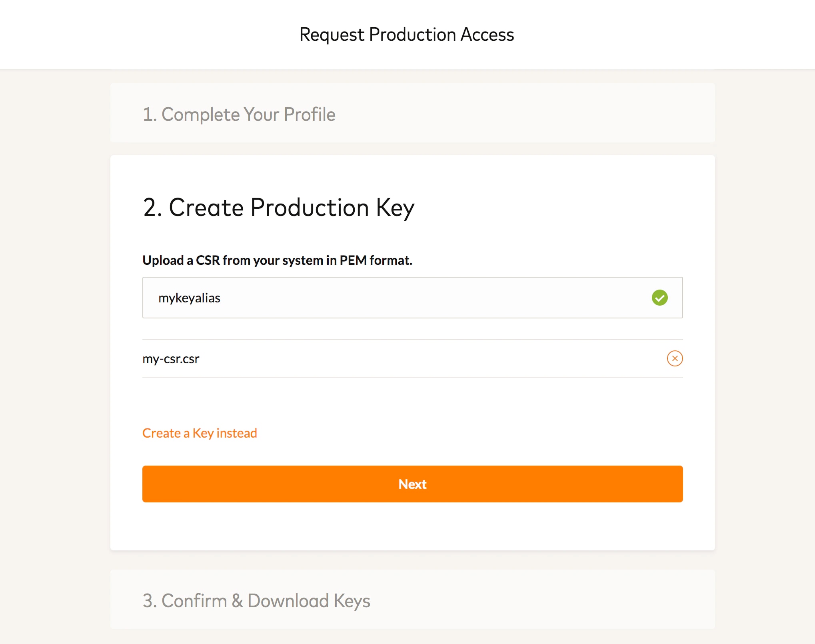Delete the CSR file from the upload list
Image resolution: width=815 pixels, height=644 pixels.
coord(675,358)
